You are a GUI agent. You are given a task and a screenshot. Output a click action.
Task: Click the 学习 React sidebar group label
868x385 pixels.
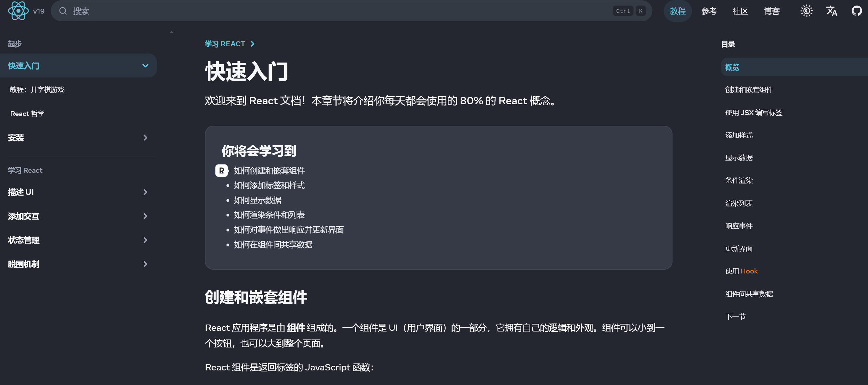(25, 170)
